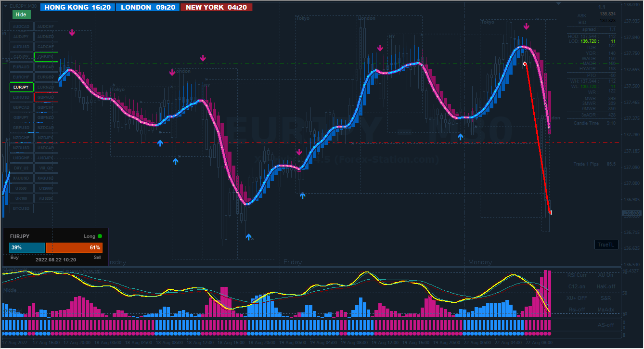Click the orange 61% Sell sentiment bar
The image size is (644, 349).
click(74, 247)
